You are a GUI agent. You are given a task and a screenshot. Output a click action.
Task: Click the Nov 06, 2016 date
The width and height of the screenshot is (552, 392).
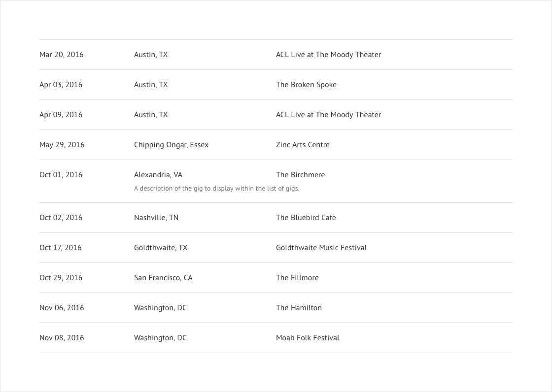click(x=62, y=308)
